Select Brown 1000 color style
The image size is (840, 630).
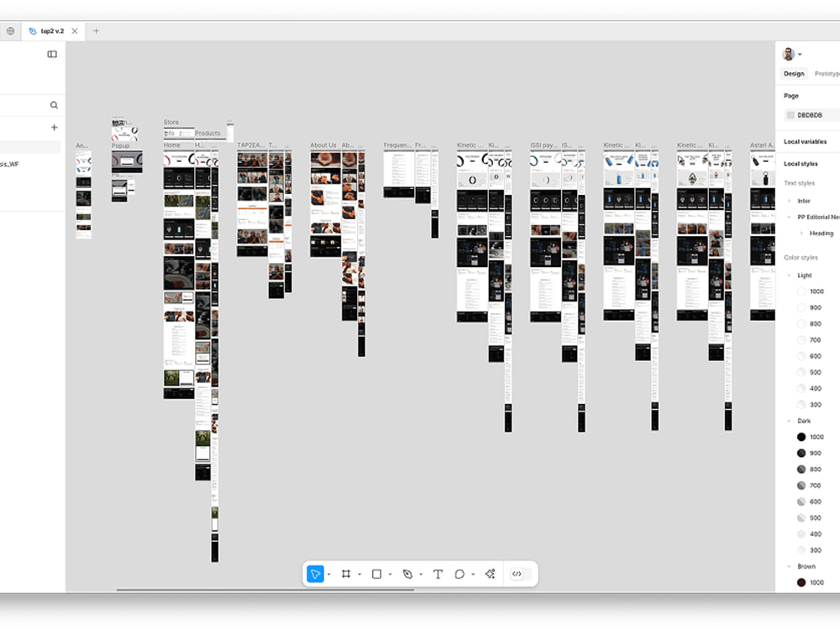tap(811, 582)
